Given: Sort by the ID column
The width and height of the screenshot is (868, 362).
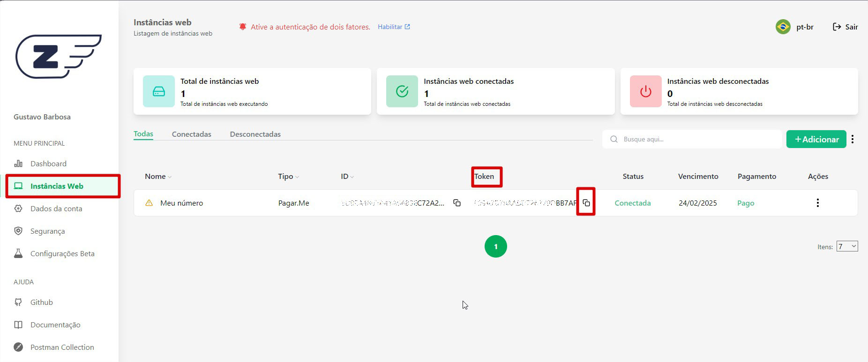Looking at the screenshot, I should pos(347,177).
